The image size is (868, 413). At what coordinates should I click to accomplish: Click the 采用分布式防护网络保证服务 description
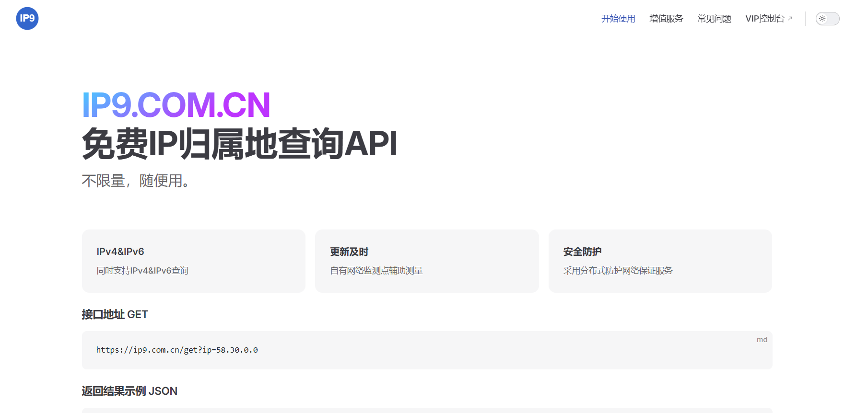[618, 271]
